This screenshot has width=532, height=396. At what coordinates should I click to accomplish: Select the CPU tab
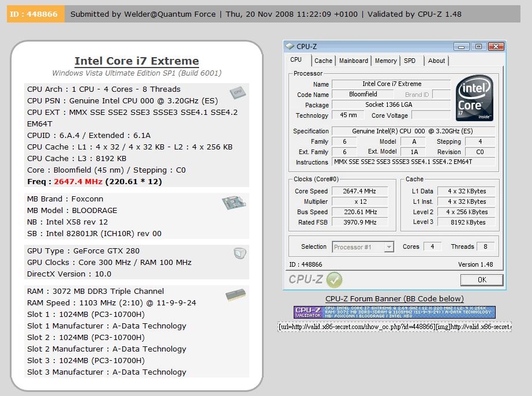[x=296, y=60]
